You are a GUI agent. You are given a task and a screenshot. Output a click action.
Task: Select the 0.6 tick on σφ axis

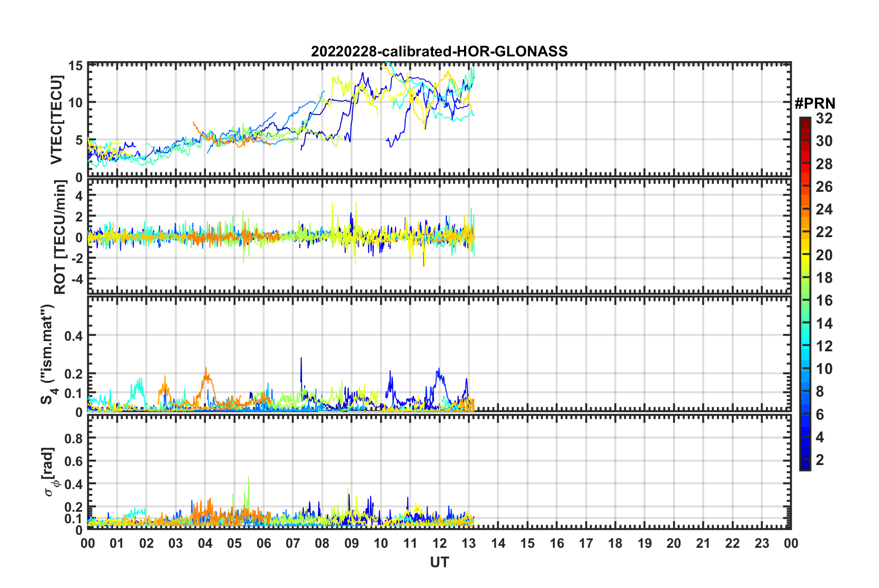pos(74,461)
